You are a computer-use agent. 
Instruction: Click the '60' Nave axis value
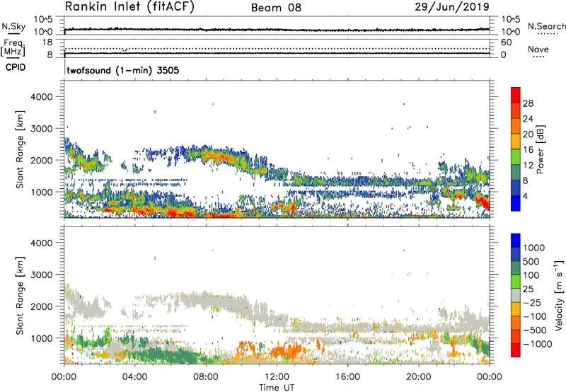[x=506, y=42]
